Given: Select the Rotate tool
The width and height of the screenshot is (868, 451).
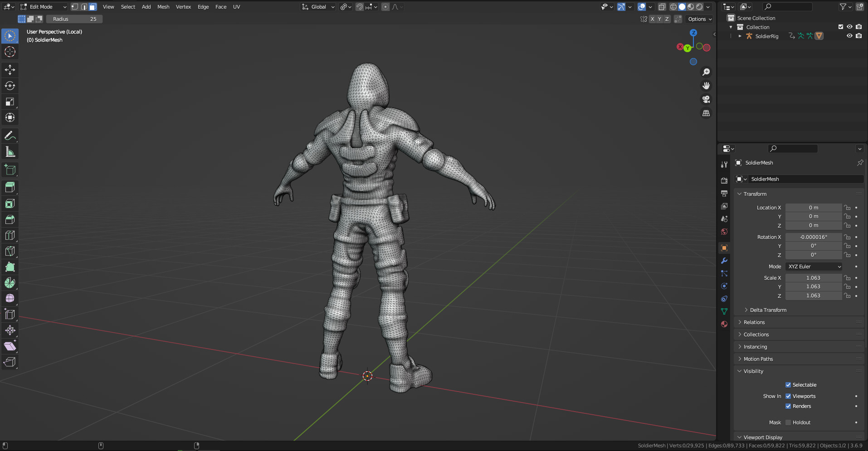Looking at the screenshot, I should pyautogui.click(x=10, y=86).
